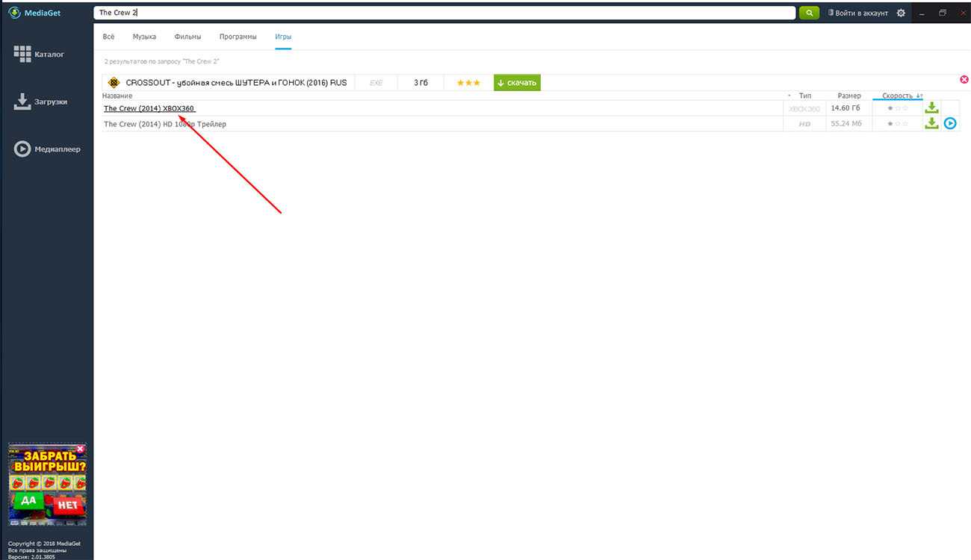Click the results count text for The Crew 2
The height and width of the screenshot is (560, 971).
(x=161, y=61)
